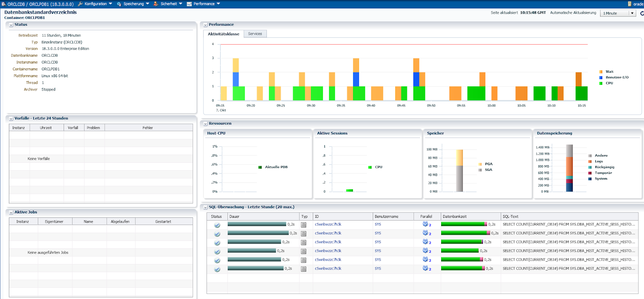Image resolution: width=644 pixels, height=299 pixels.
Task: Click the CPU legend swatch in activity chart
Action: [x=601, y=83]
